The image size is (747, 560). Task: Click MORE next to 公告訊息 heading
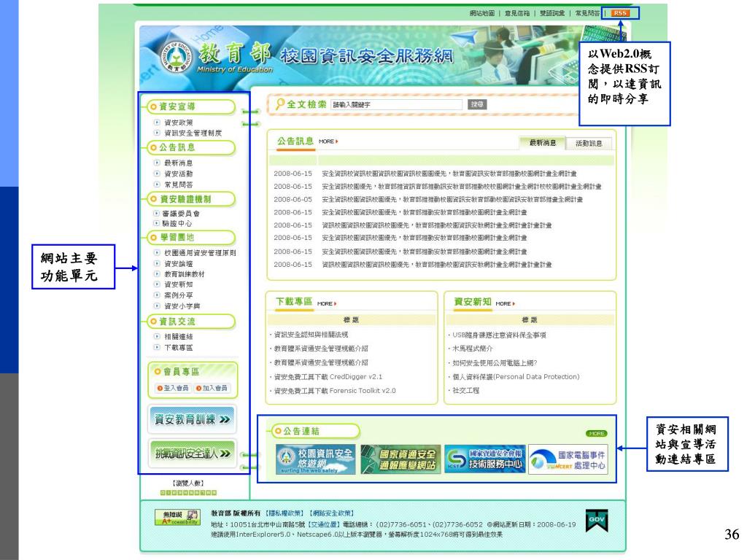pyautogui.click(x=328, y=141)
